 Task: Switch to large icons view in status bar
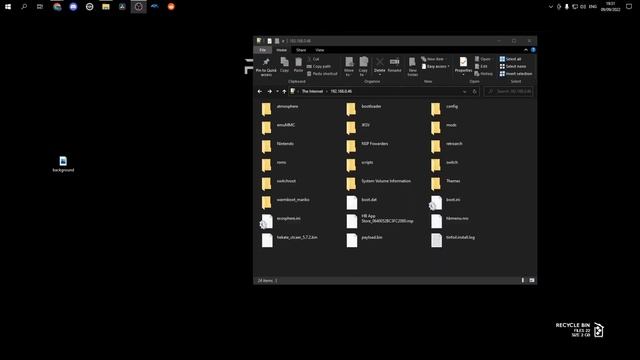[x=532, y=280]
